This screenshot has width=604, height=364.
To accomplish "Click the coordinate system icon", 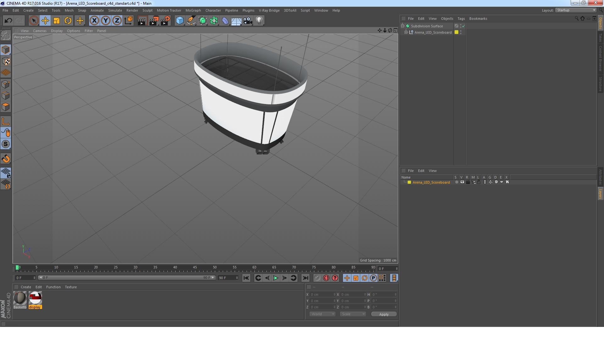I will click(x=128, y=21).
